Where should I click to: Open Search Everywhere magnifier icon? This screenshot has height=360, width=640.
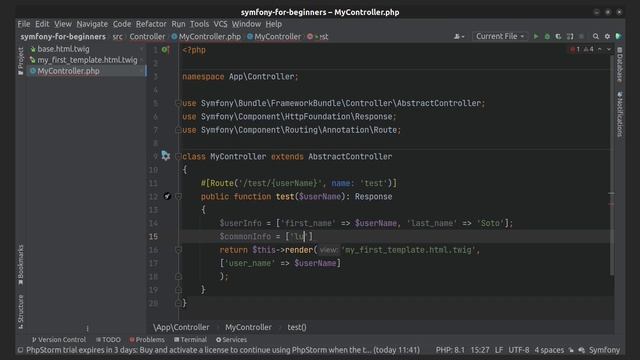tap(596, 36)
